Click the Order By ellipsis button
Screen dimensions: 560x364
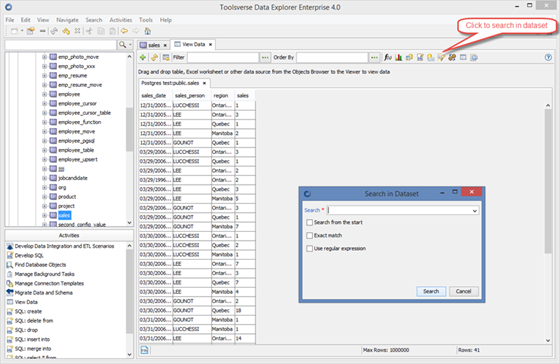[x=374, y=58]
